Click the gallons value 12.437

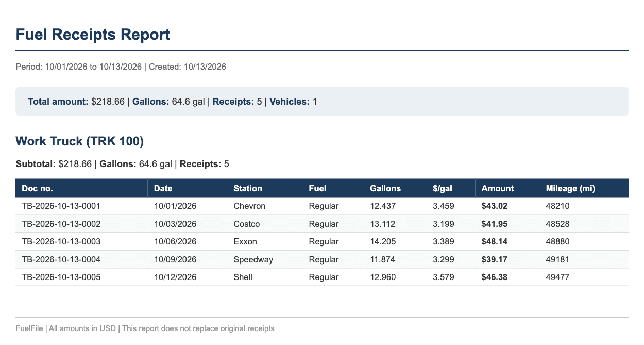pyautogui.click(x=383, y=206)
